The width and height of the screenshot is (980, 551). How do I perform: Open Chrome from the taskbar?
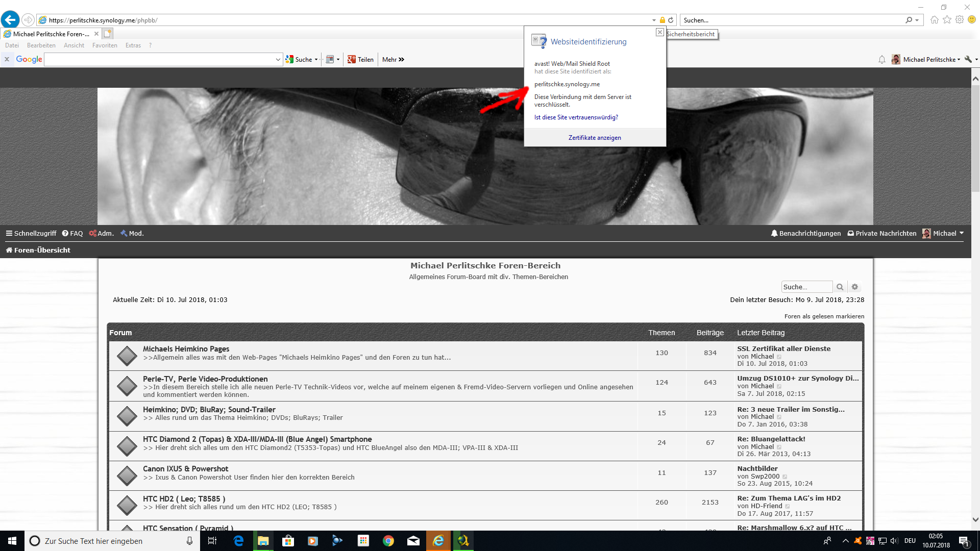point(388,541)
